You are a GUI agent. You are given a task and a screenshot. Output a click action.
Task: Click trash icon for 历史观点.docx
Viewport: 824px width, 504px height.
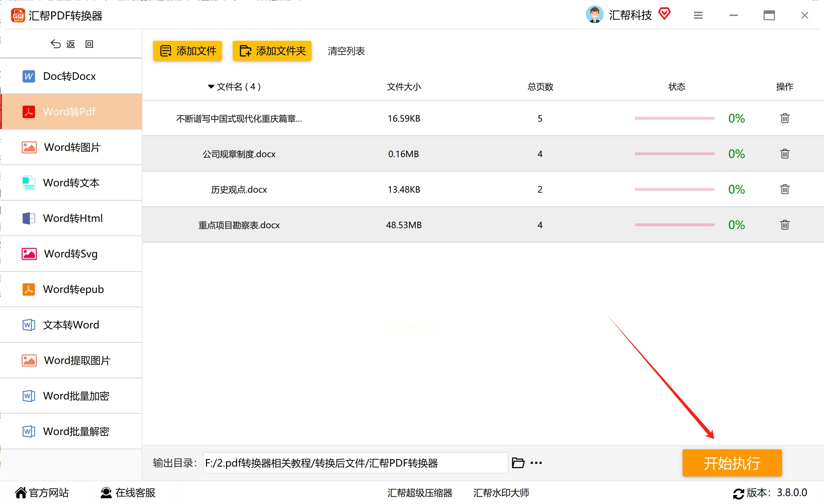[785, 189]
